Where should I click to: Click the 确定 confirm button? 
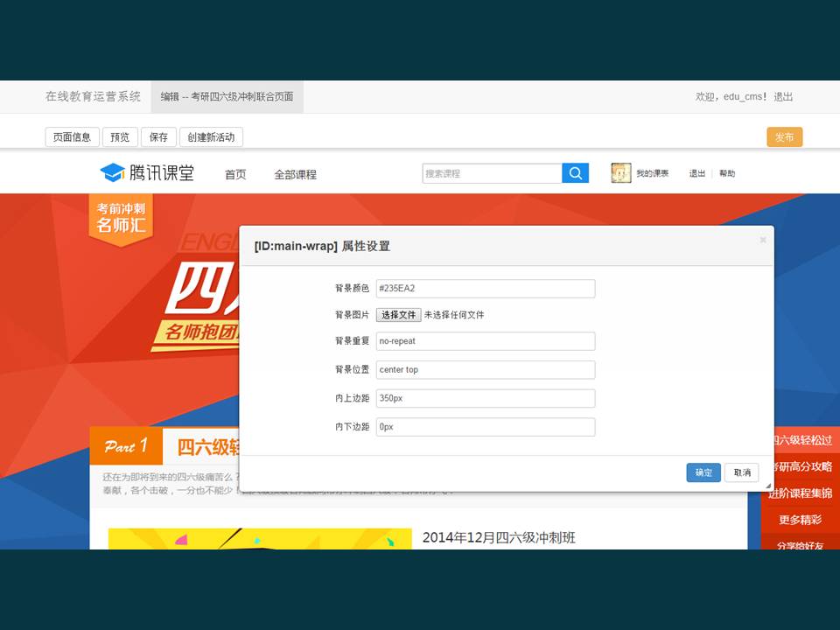point(703,472)
